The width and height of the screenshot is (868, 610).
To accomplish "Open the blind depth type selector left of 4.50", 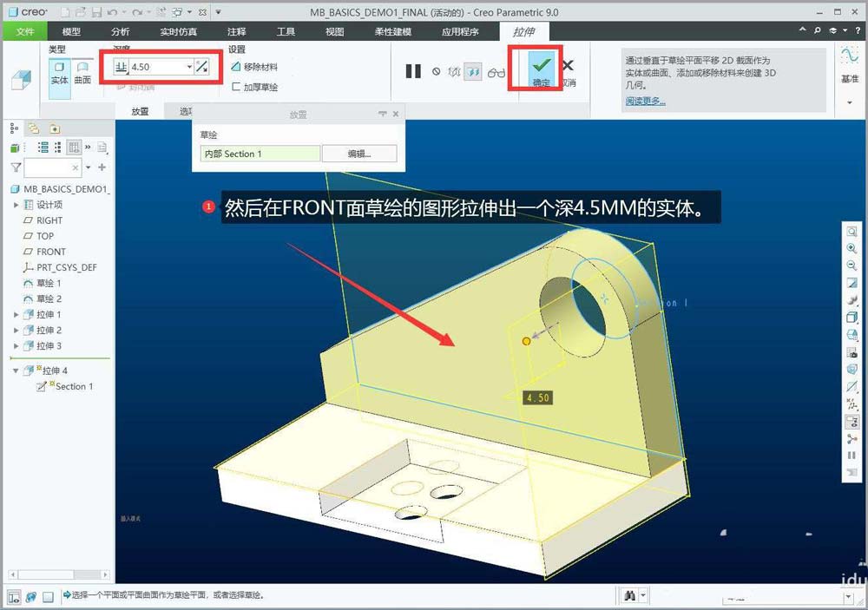I will point(121,67).
